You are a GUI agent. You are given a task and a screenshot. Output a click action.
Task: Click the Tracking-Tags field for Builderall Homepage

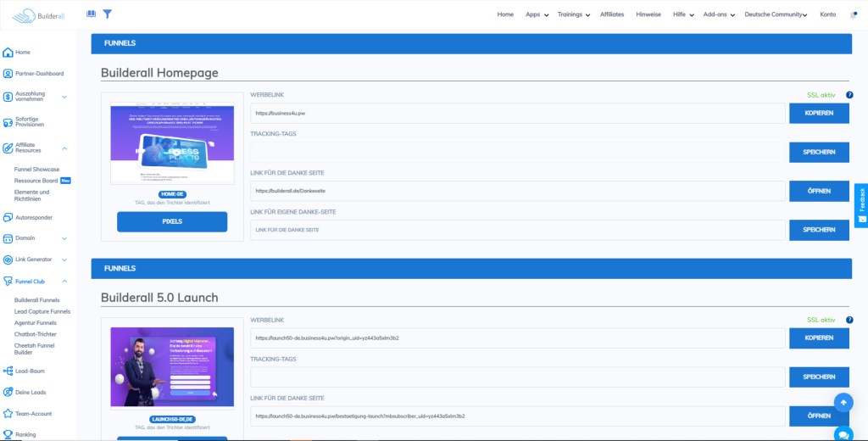click(518, 152)
